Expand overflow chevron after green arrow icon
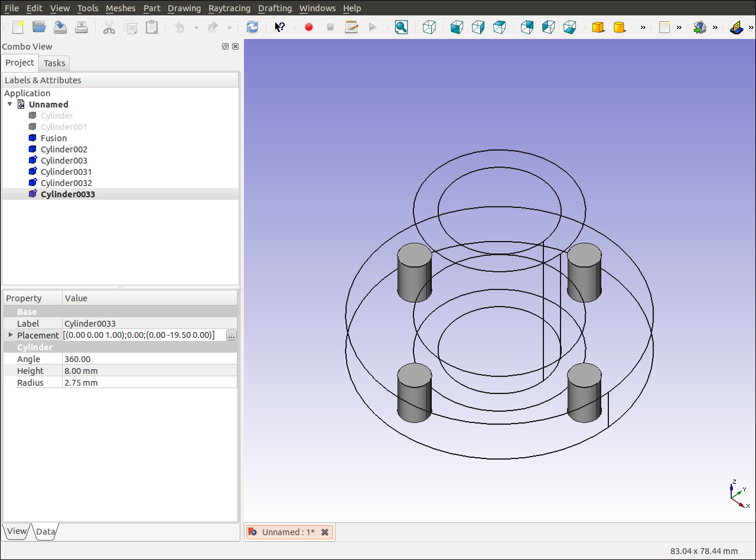 point(715,27)
